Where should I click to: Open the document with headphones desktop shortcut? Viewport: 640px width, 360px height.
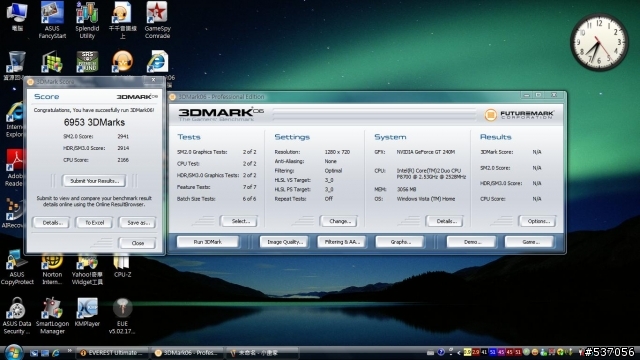pos(122,20)
